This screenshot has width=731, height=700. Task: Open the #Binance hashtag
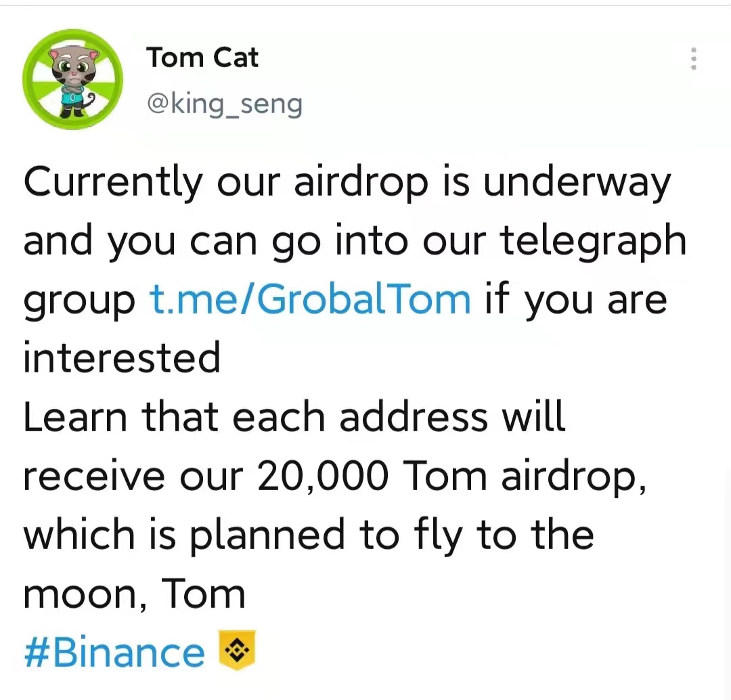[114, 652]
